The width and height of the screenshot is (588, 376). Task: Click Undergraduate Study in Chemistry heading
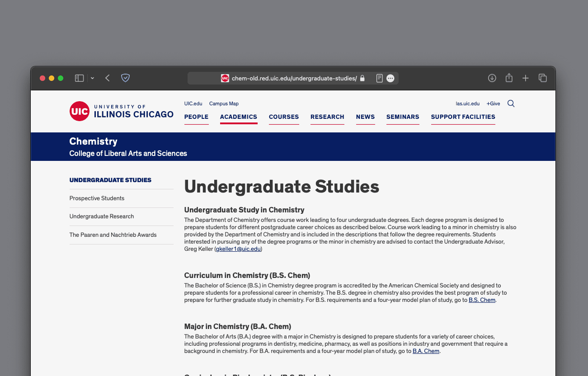(x=244, y=210)
